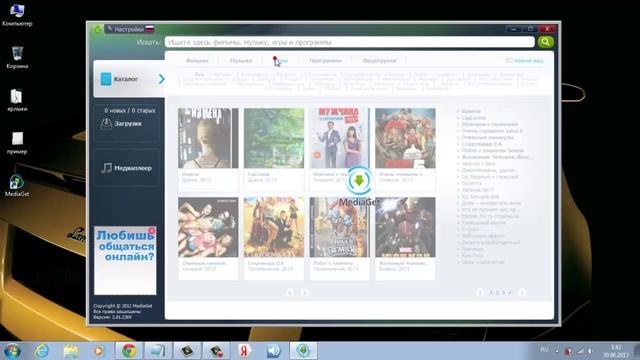The image size is (640, 360).
Task: Switch to Google Chrome on taskbar
Action: click(129, 351)
